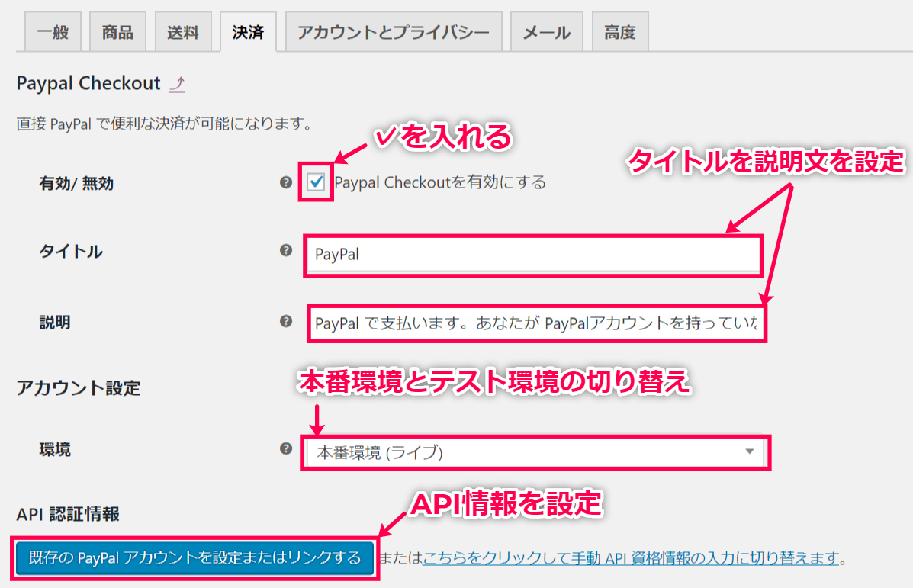Switch to the 高度 tab

(620, 32)
